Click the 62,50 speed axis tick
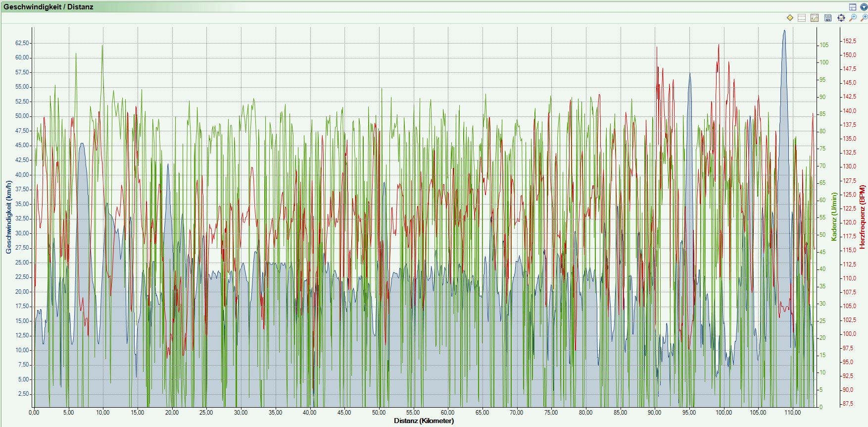 pyautogui.click(x=22, y=43)
